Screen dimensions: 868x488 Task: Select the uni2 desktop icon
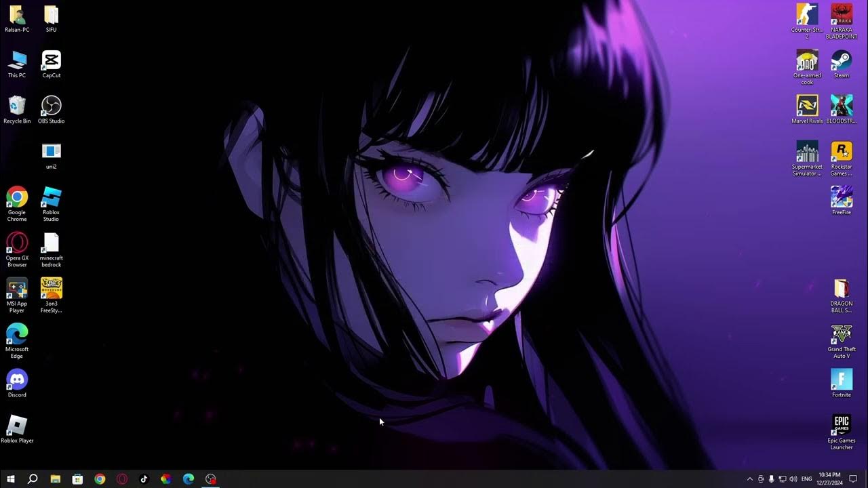pyautogui.click(x=52, y=155)
